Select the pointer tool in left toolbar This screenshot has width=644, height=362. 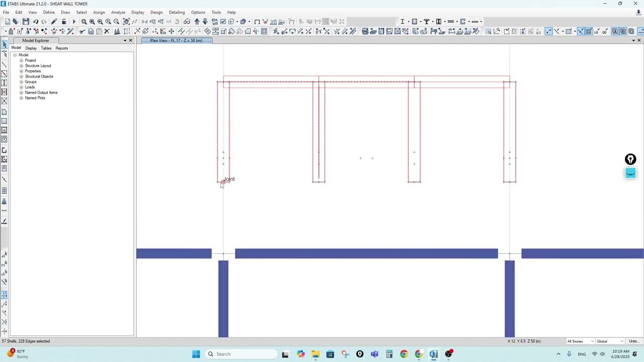click(x=5, y=45)
